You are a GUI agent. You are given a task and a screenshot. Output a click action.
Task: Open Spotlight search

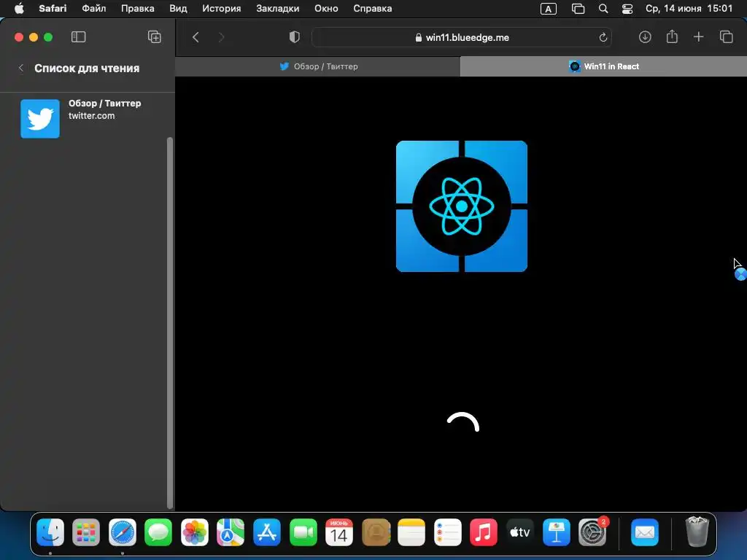[603, 9]
